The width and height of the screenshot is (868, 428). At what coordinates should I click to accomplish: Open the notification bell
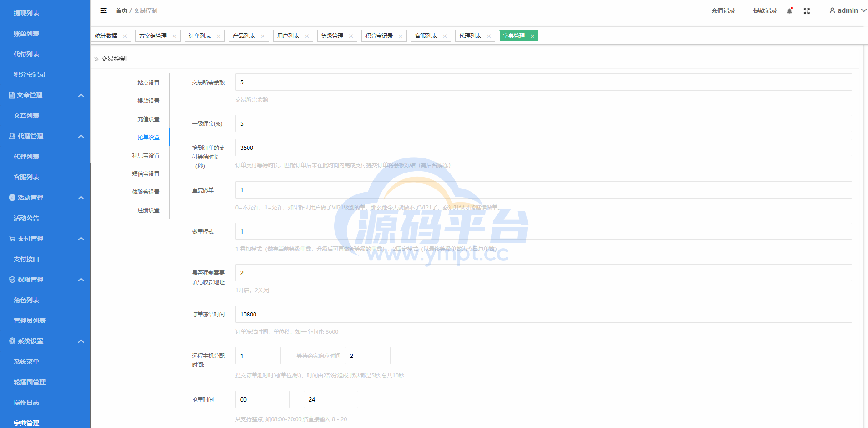tap(790, 10)
